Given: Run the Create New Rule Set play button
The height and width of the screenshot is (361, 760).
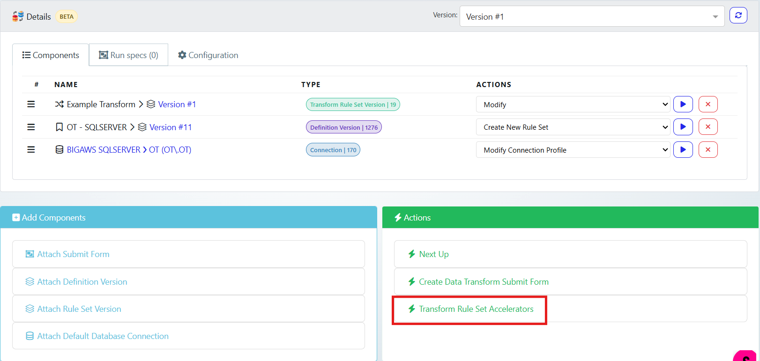Looking at the screenshot, I should pos(683,127).
